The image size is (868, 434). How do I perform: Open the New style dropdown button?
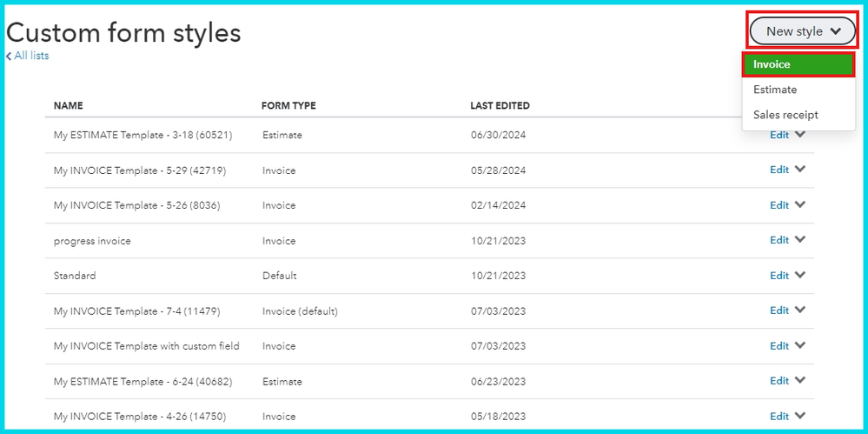point(803,31)
